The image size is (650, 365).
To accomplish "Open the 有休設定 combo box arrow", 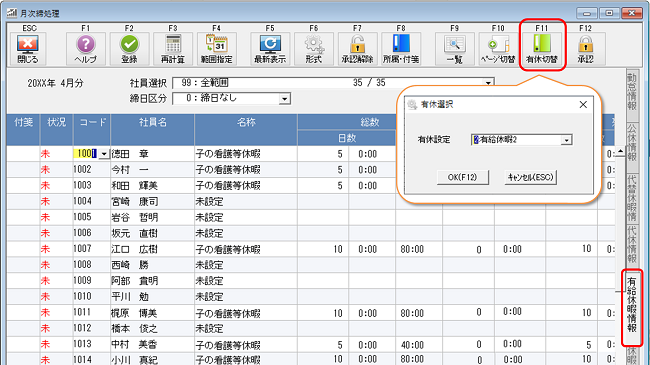I will click(566, 140).
